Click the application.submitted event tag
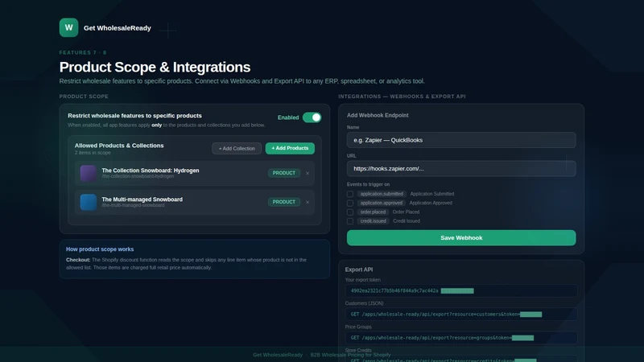The image size is (644, 362). tap(382, 194)
